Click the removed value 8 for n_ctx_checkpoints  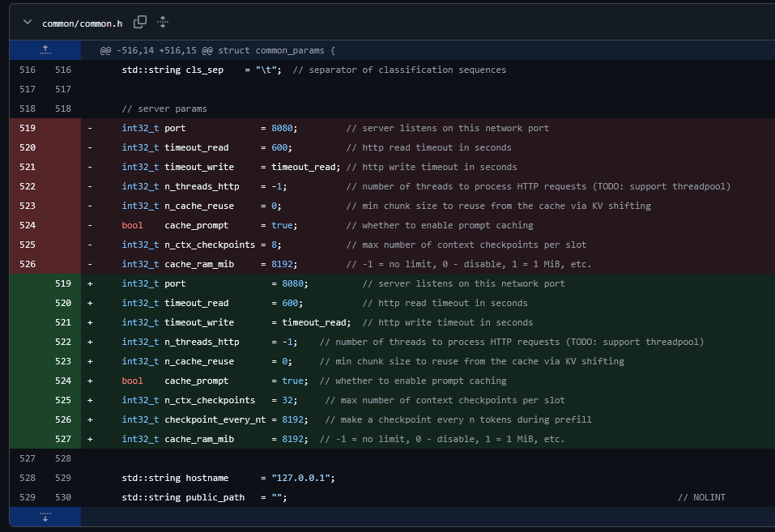pyautogui.click(x=274, y=245)
